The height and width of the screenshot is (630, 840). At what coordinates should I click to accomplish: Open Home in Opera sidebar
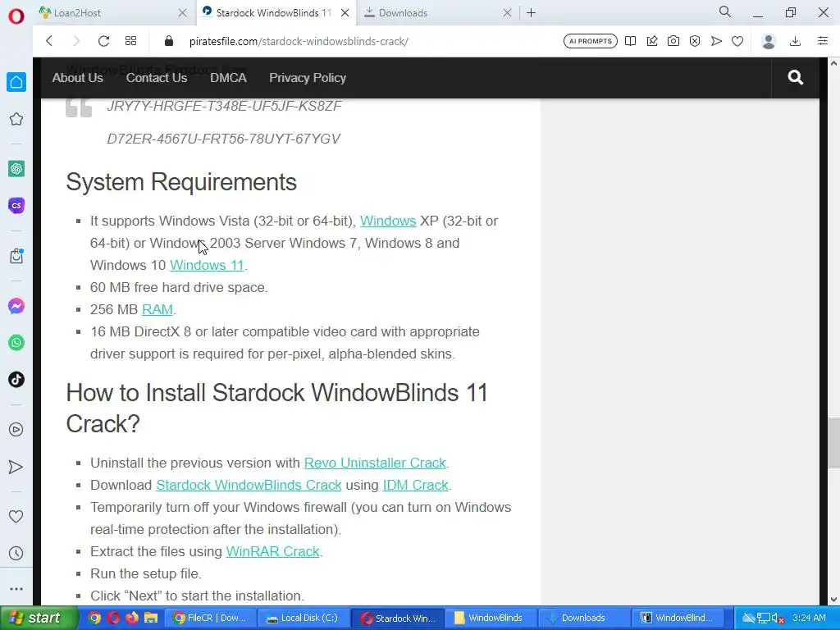(16, 82)
